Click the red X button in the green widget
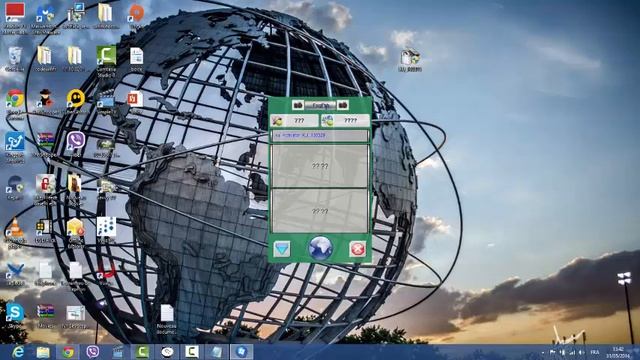640x360 pixels. [x=358, y=249]
